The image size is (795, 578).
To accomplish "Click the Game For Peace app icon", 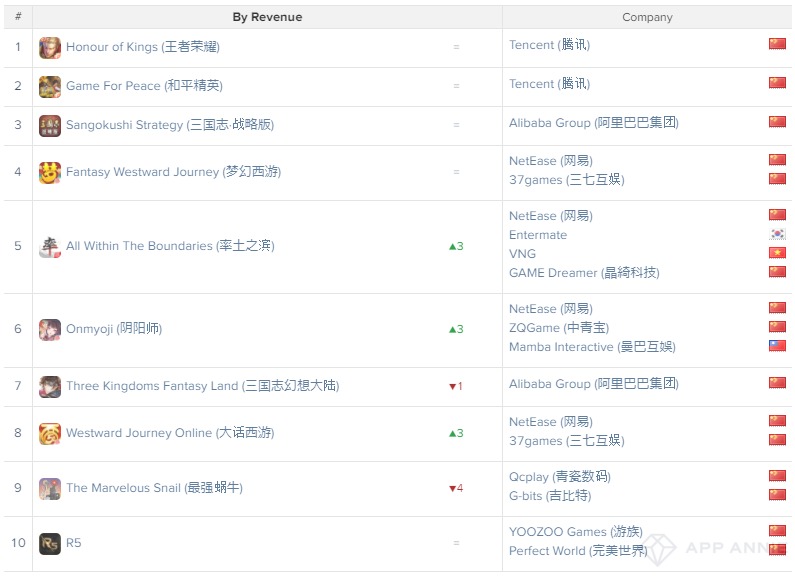I will [50, 87].
